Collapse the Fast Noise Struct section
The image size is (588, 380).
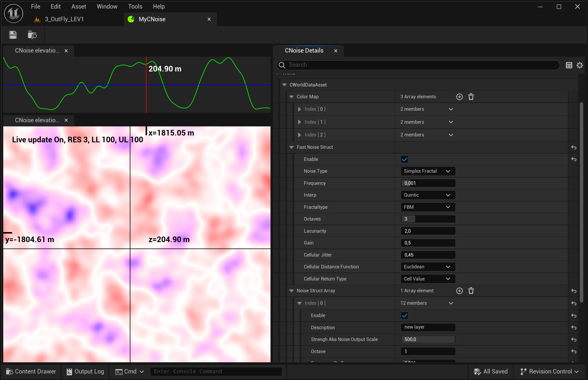(x=291, y=147)
